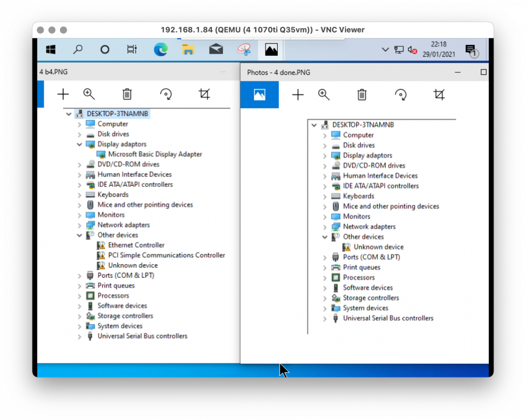Viewport: 526px width, 420px height.
Task: Click Delete trash icon in 4 done.PNG window
Action: tap(362, 95)
